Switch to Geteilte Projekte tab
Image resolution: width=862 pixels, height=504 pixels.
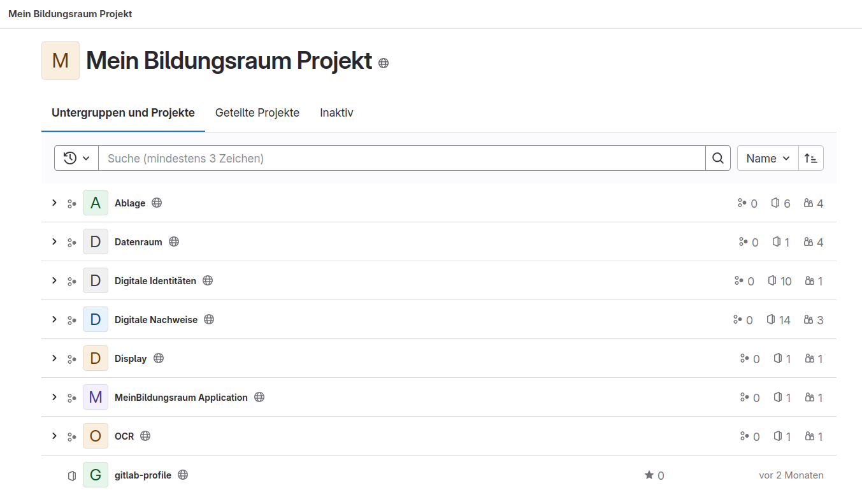click(x=257, y=113)
